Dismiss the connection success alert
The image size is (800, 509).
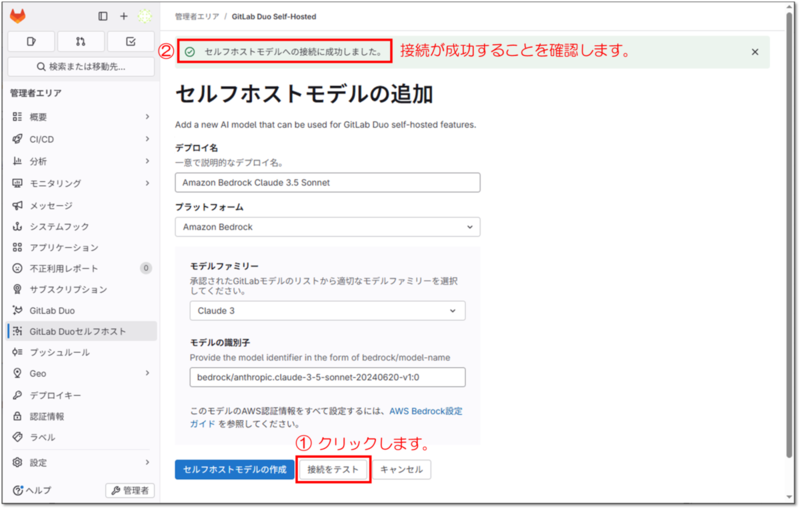click(755, 52)
